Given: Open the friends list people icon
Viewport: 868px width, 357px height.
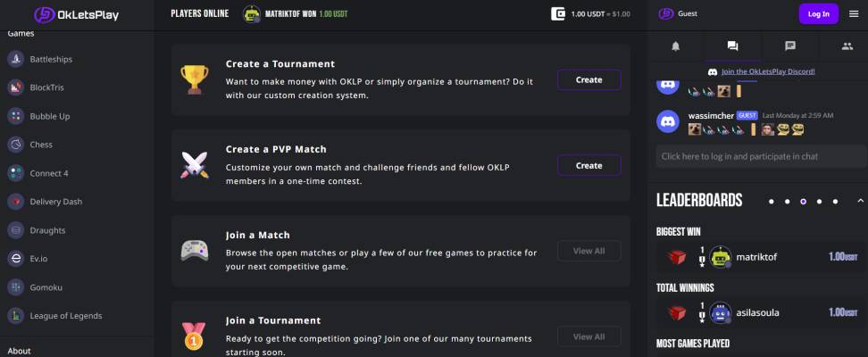Looking at the screenshot, I should (847, 46).
